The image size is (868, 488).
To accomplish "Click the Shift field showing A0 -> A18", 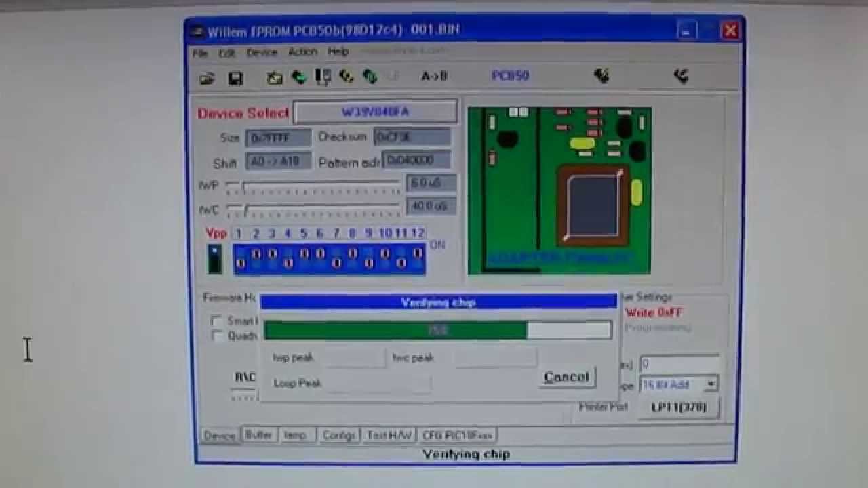I will click(x=278, y=163).
